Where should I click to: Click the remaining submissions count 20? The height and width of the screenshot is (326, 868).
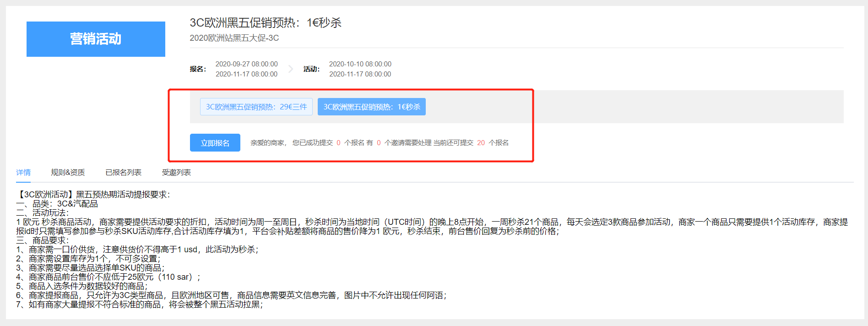[481, 143]
